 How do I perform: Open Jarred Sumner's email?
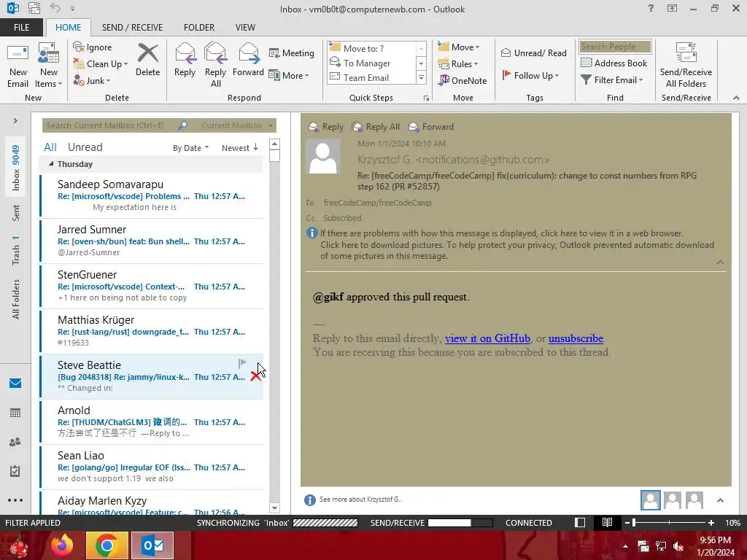[152, 241]
